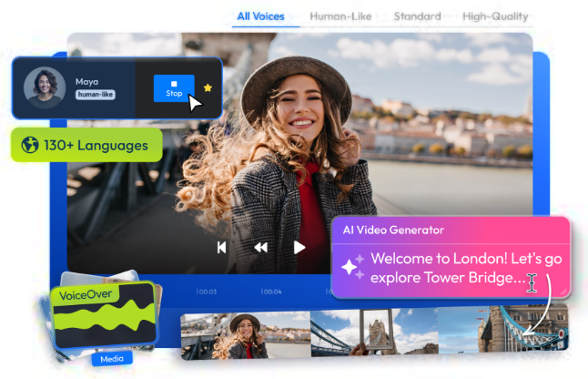This screenshot has height=379, width=588.
Task: Click the main video preview of the woman
Action: pos(299,153)
